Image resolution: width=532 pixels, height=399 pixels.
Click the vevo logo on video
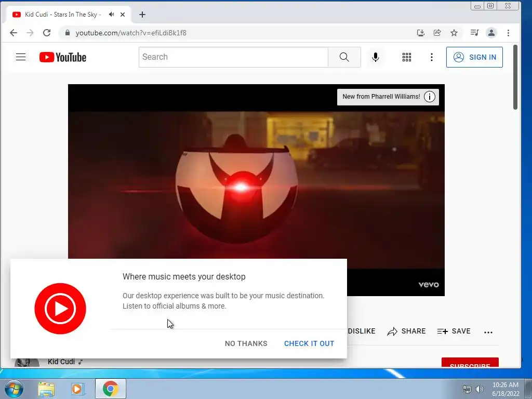point(429,285)
